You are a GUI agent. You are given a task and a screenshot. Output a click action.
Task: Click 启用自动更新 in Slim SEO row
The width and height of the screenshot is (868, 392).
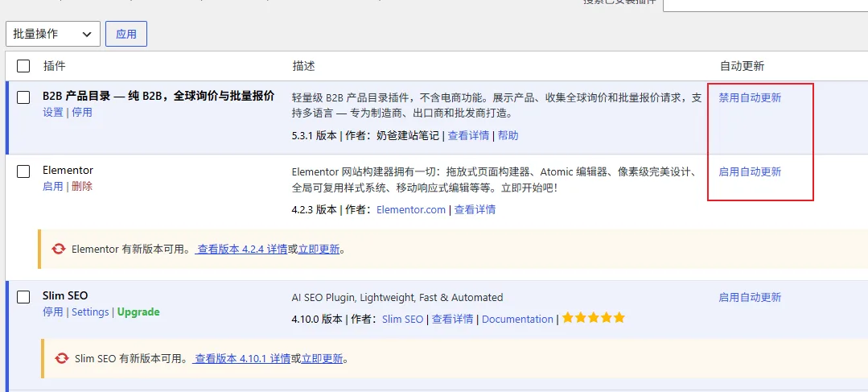pyautogui.click(x=750, y=297)
